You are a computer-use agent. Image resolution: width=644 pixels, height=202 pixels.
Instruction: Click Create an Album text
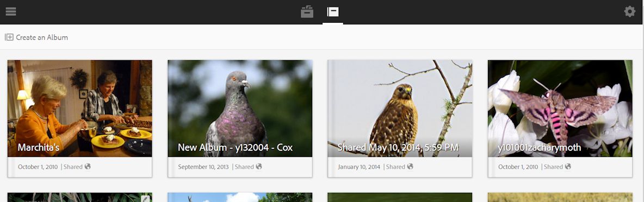coord(42,37)
